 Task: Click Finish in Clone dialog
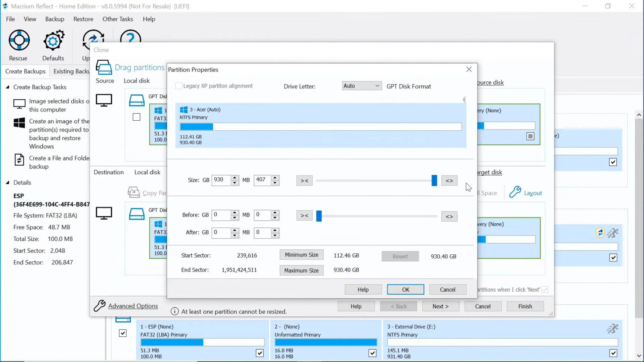[x=525, y=306]
